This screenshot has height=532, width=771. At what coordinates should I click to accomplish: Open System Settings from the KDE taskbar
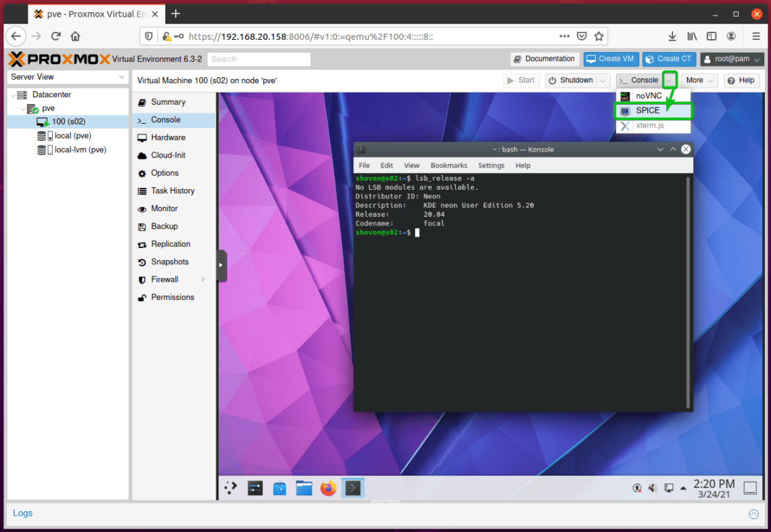[255, 488]
